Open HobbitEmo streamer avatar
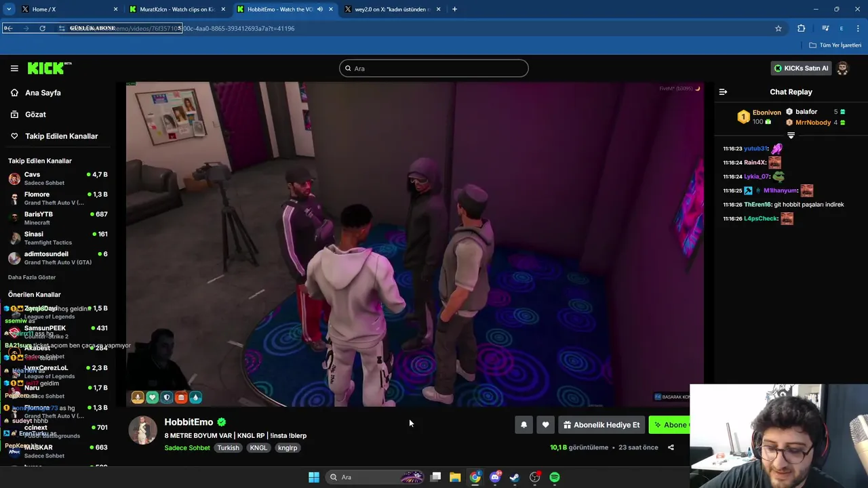Screen dimensions: 868x488 143,430
